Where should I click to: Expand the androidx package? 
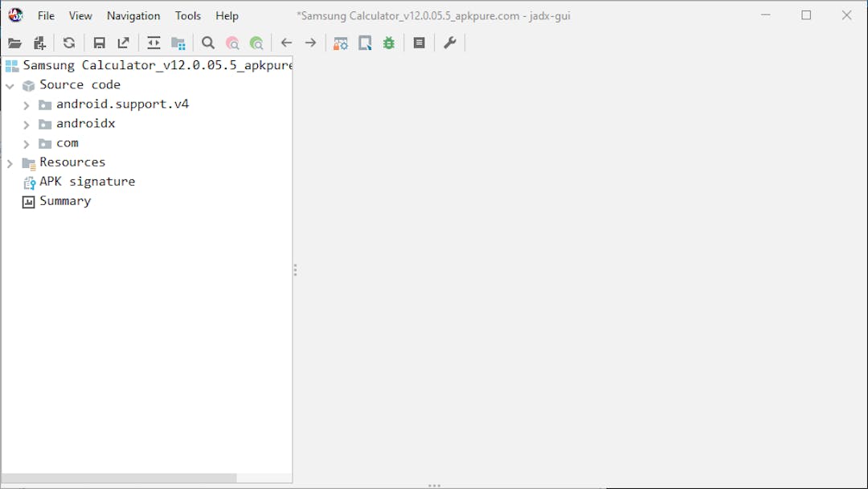coord(26,125)
